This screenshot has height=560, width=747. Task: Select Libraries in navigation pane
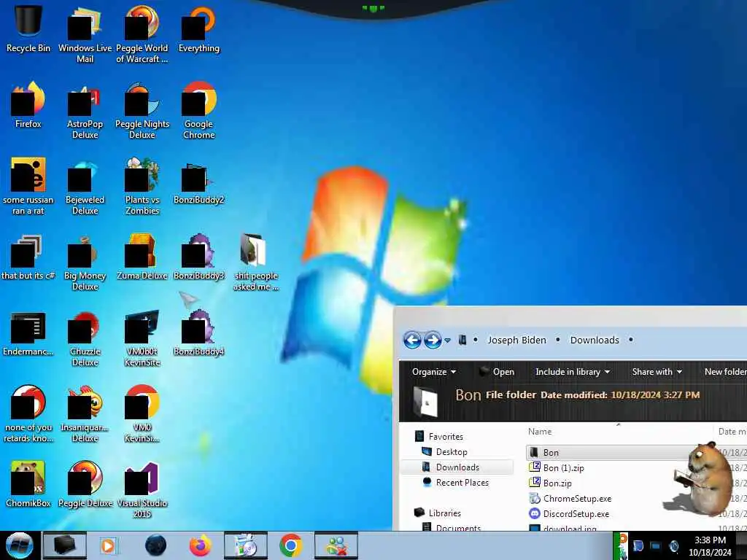pos(438,513)
